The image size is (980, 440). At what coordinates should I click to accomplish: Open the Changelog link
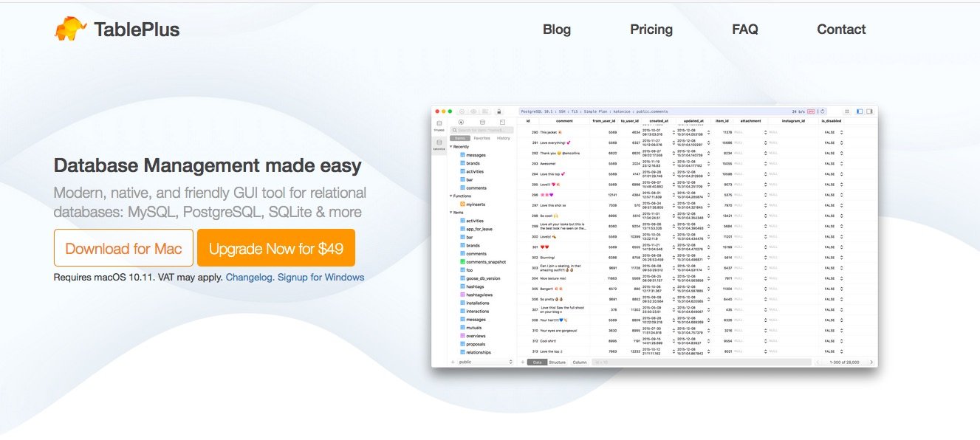tap(250, 278)
